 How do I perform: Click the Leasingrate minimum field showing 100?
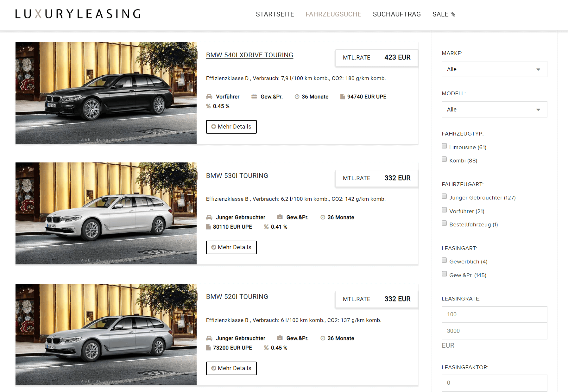(494, 314)
